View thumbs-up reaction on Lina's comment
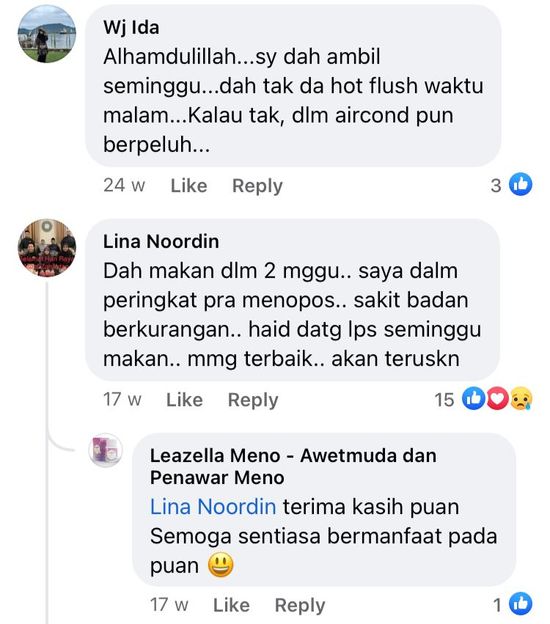Viewport: 550px width, 624px height. (x=473, y=398)
